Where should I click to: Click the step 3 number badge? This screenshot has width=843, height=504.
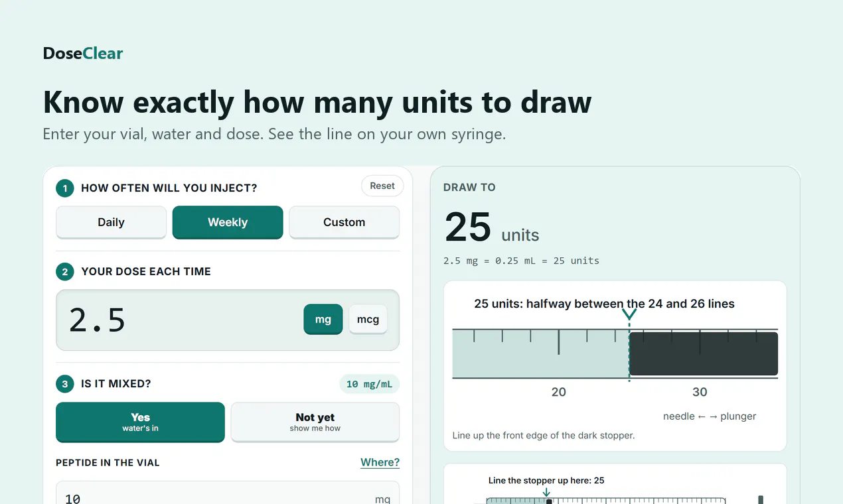point(65,383)
